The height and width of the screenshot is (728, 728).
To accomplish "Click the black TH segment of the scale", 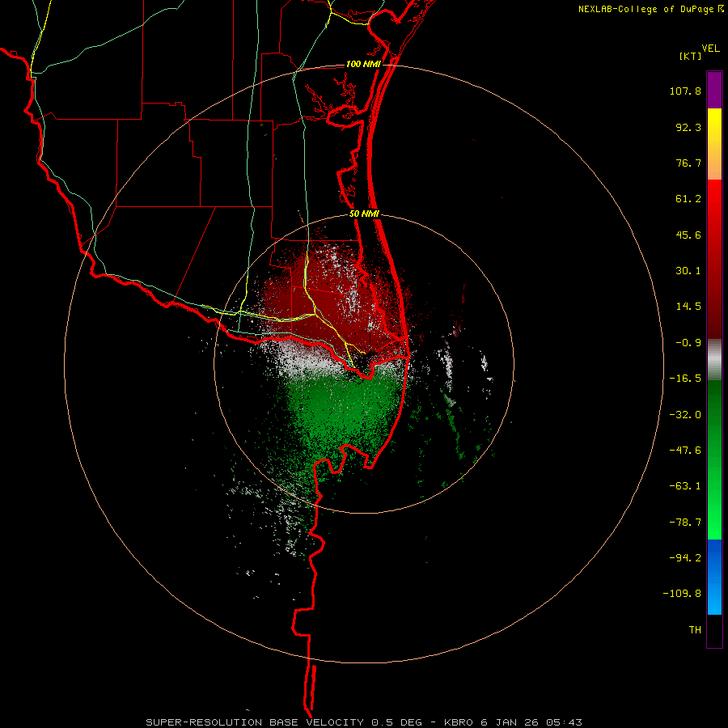I will pos(714,631).
